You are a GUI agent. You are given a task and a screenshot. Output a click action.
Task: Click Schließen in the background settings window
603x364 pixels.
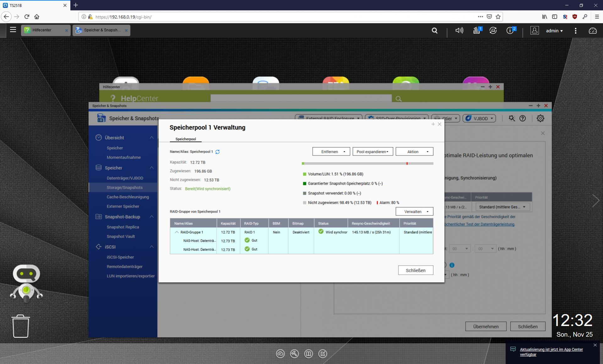click(x=528, y=327)
